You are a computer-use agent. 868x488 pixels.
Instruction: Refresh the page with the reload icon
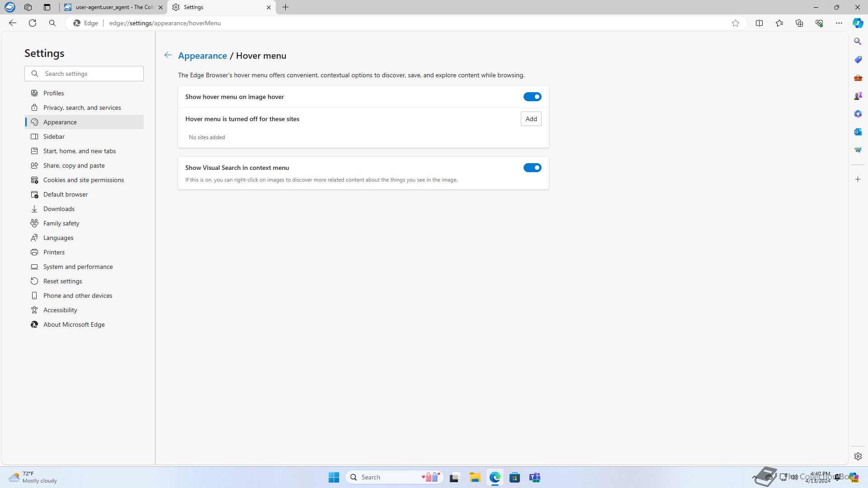tap(33, 23)
